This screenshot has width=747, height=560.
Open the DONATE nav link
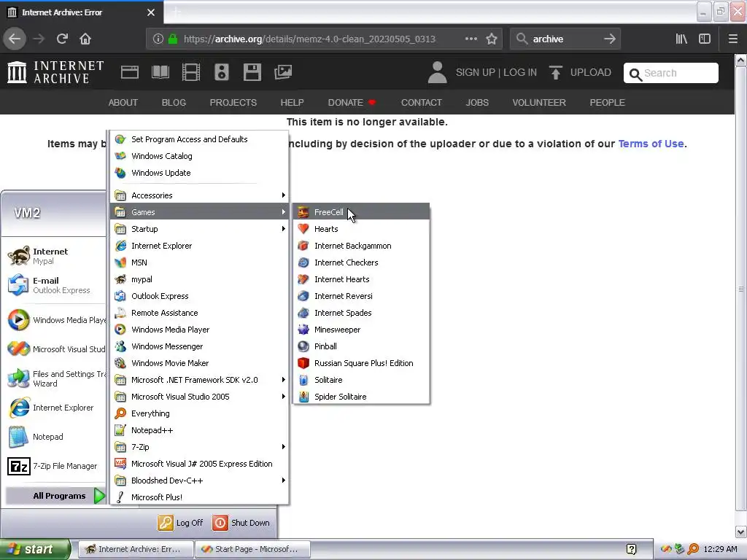point(352,102)
